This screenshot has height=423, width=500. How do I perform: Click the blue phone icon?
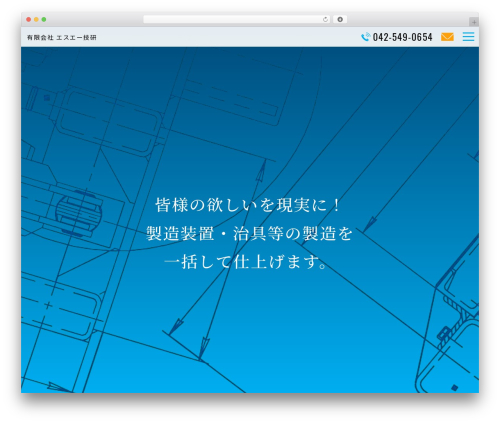(x=366, y=37)
